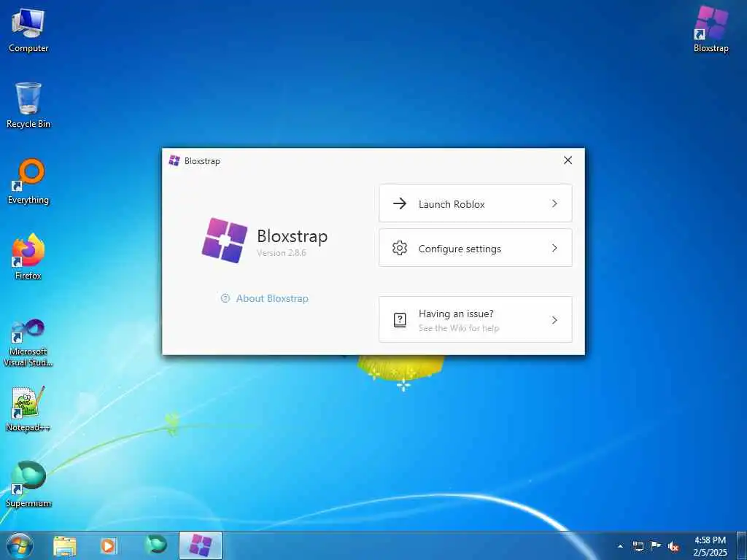Click the question book icon beside Having an issue
This screenshot has height=560, width=747.
point(400,320)
